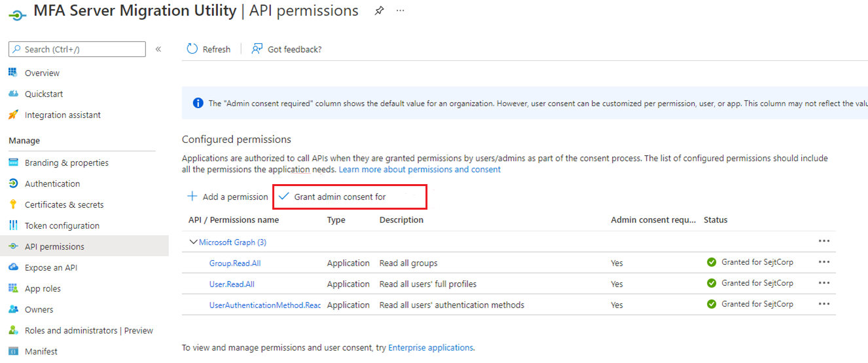
Task: Open ellipsis menu for Microsoft Graph group
Action: pyautogui.click(x=823, y=242)
